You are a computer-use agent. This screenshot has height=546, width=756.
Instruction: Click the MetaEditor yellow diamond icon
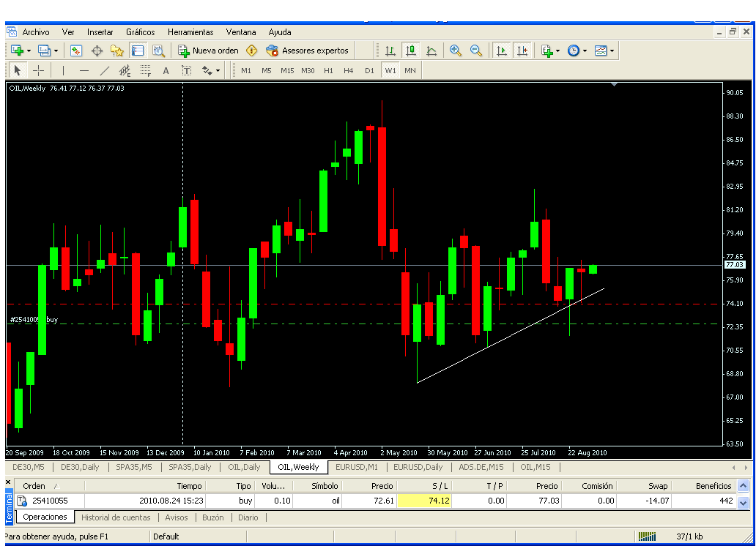pos(252,51)
